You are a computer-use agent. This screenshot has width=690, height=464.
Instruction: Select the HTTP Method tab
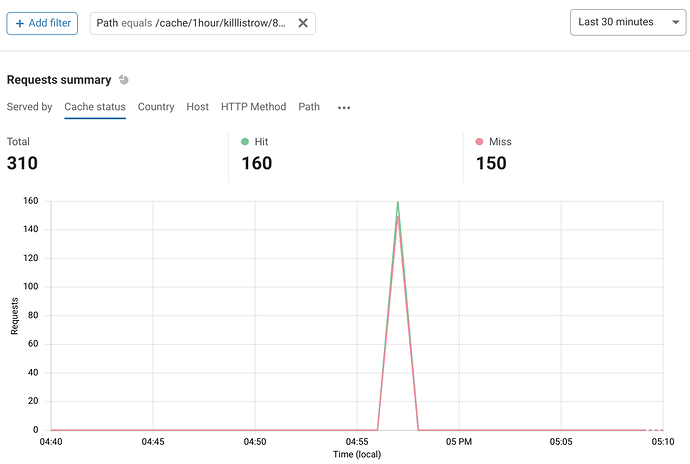253,107
